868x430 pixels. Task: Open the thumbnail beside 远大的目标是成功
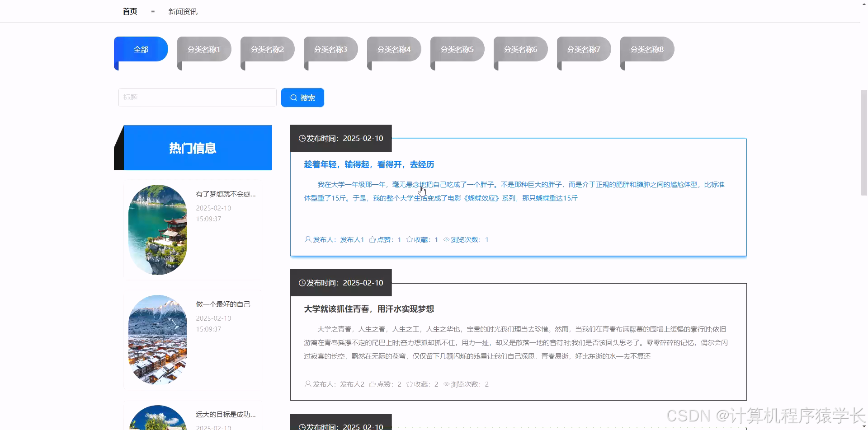click(x=158, y=417)
